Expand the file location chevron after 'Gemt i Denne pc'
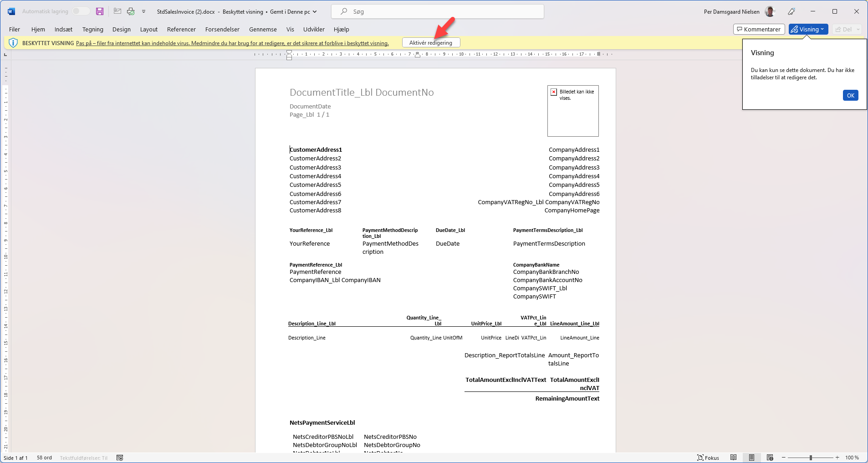This screenshot has width=868, height=463. [315, 12]
